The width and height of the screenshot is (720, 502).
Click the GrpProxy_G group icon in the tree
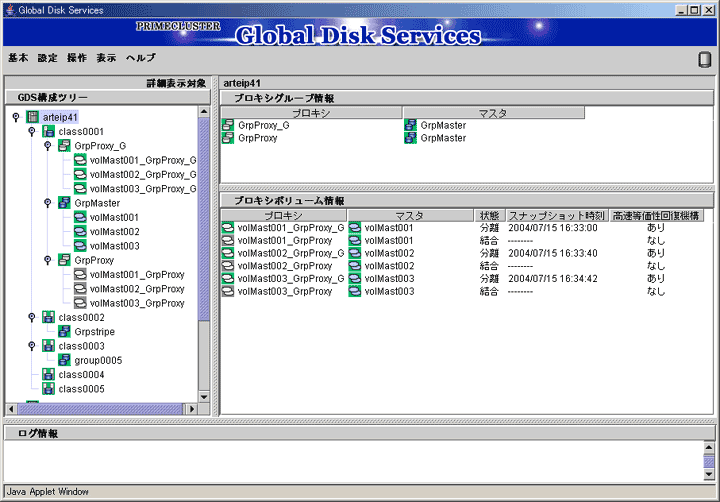pyautogui.click(x=64, y=146)
